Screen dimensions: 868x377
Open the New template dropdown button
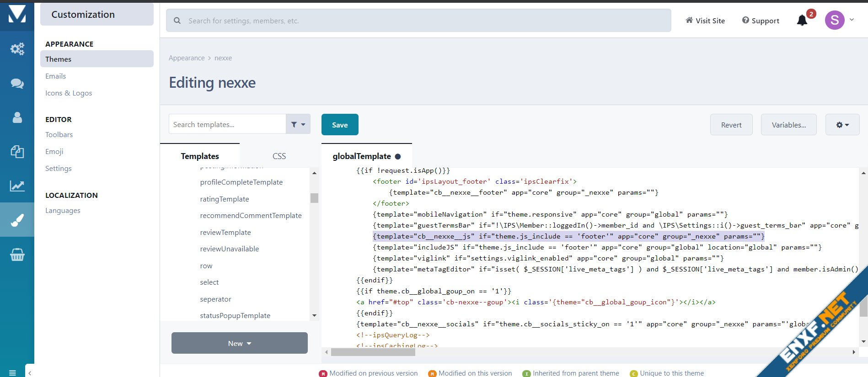point(239,343)
